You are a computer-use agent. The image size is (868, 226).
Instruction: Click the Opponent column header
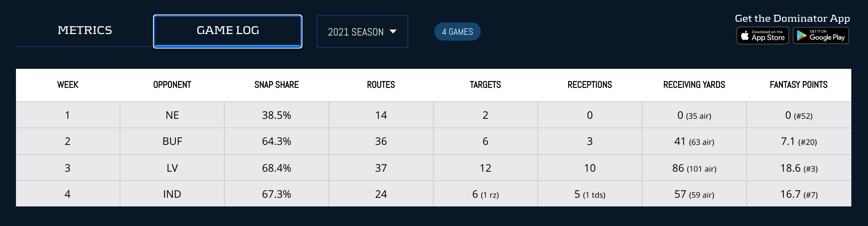[172, 85]
